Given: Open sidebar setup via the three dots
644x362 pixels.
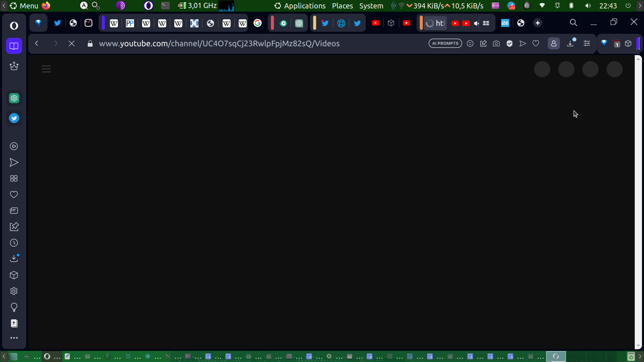Looking at the screenshot, I should pyautogui.click(x=14, y=338).
